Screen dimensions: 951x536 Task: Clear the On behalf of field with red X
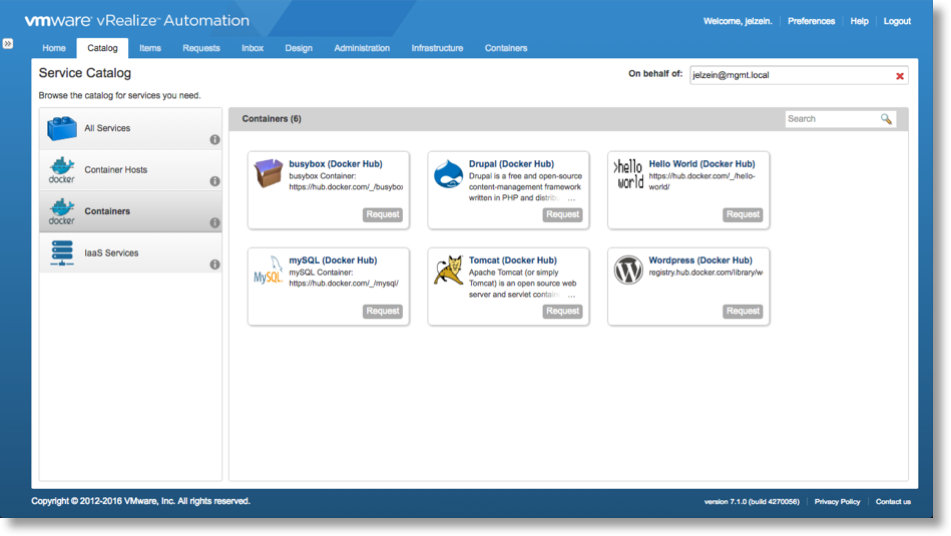[x=900, y=76]
